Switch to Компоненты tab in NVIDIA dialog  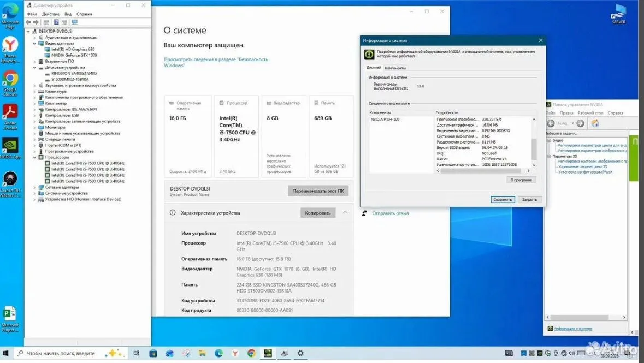tap(395, 68)
